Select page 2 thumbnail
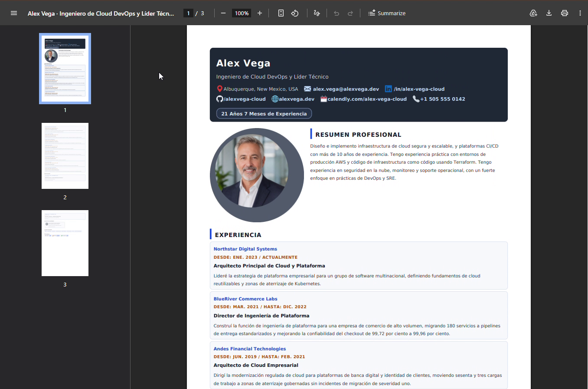 tap(65, 156)
